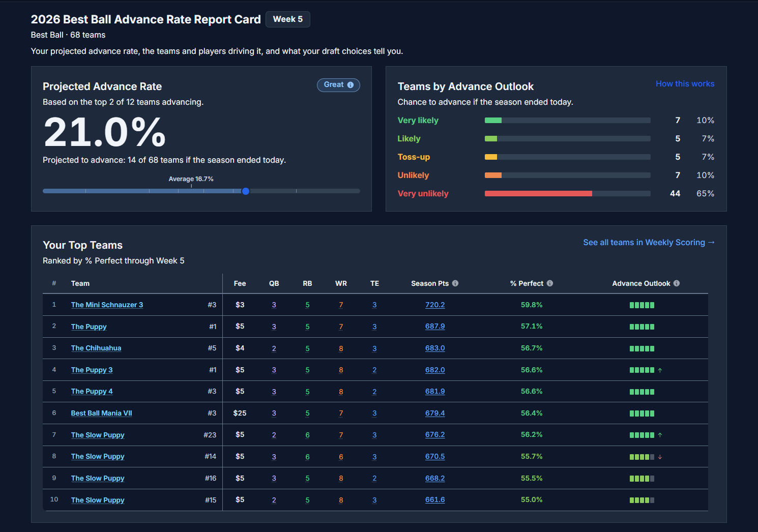Screen dimensions: 758x532
Task: Click the Very unlikely red progress bar
Action: (x=538, y=194)
